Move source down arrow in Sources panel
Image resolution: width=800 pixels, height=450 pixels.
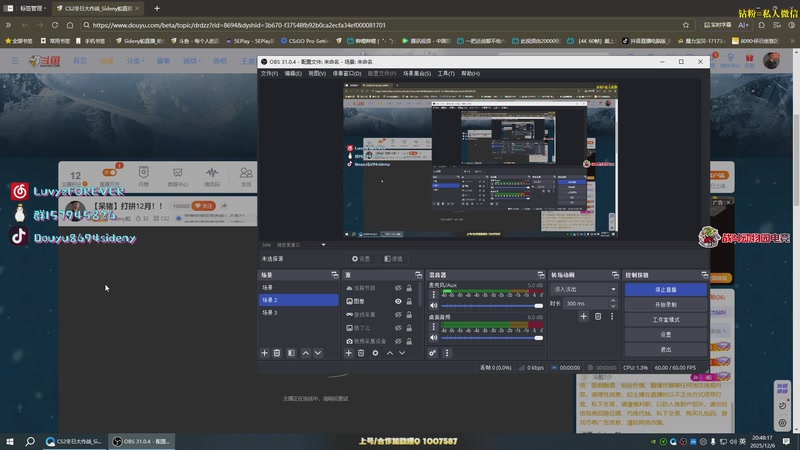(402, 353)
